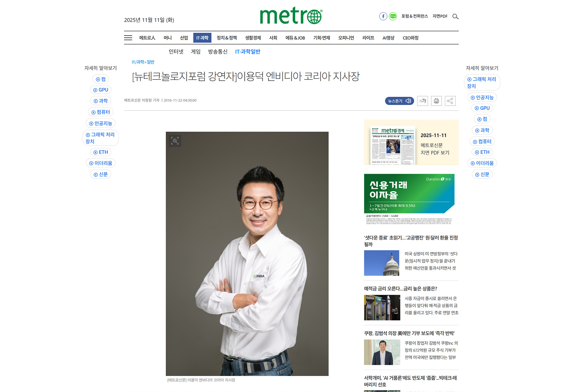
Task: Open the 오피니언 menu item
Action: pyautogui.click(x=346, y=38)
